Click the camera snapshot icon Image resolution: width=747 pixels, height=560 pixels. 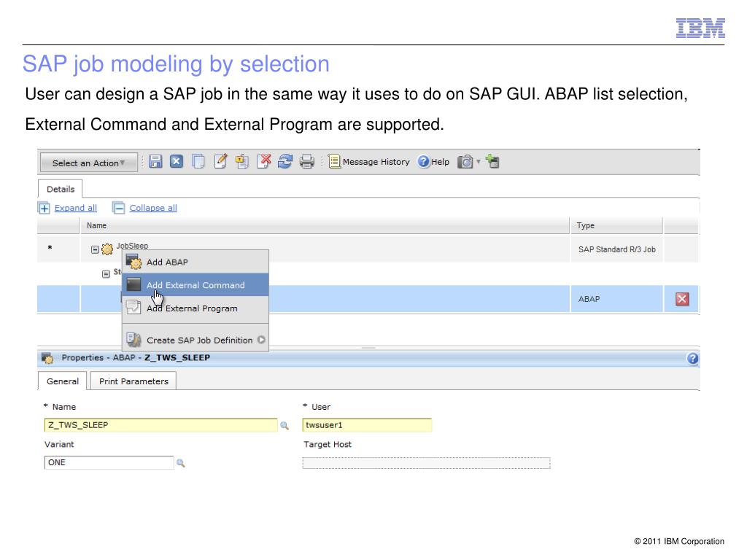[x=465, y=162]
